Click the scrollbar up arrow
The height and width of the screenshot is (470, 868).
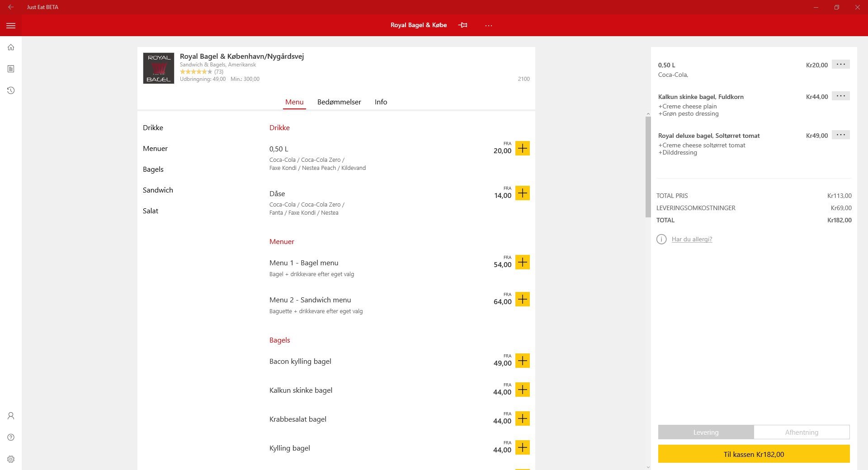coord(648,114)
